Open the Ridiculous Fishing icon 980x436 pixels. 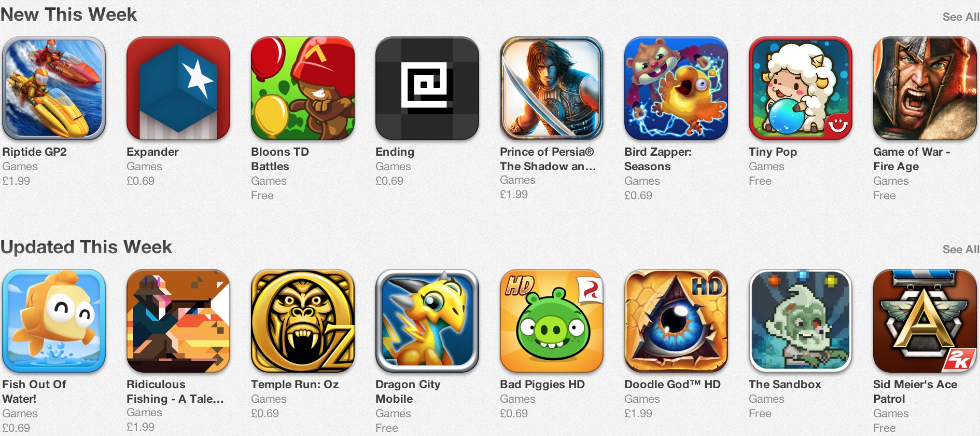pyautogui.click(x=178, y=321)
